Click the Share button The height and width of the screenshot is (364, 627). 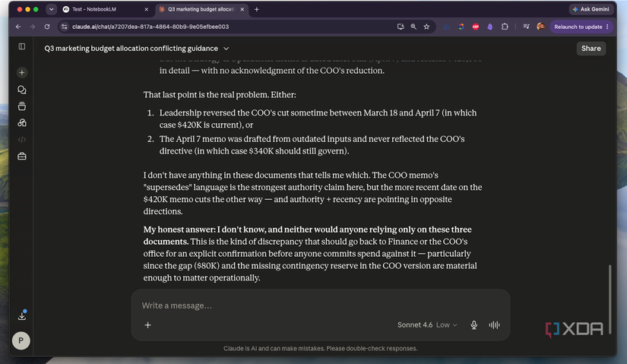coord(591,49)
